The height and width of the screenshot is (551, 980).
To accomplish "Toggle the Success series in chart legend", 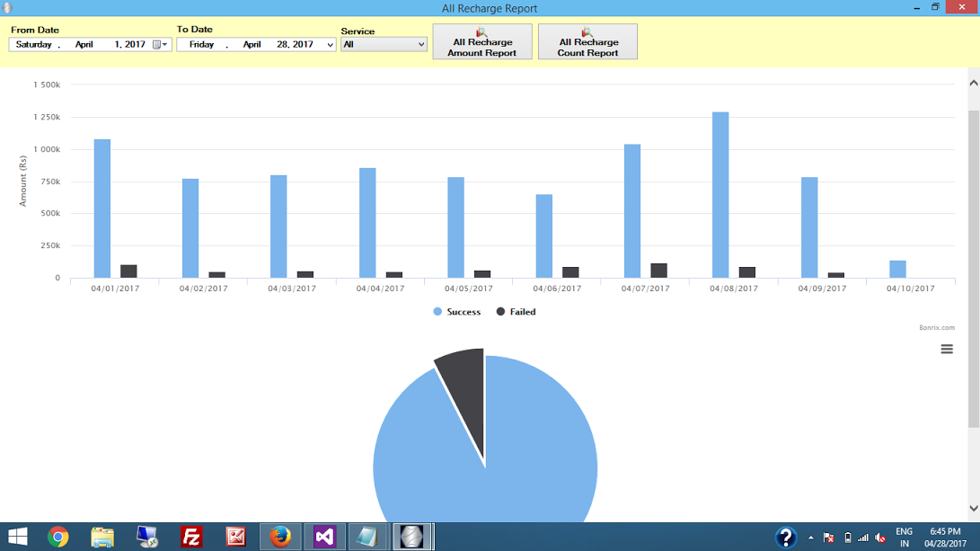I will click(x=456, y=312).
